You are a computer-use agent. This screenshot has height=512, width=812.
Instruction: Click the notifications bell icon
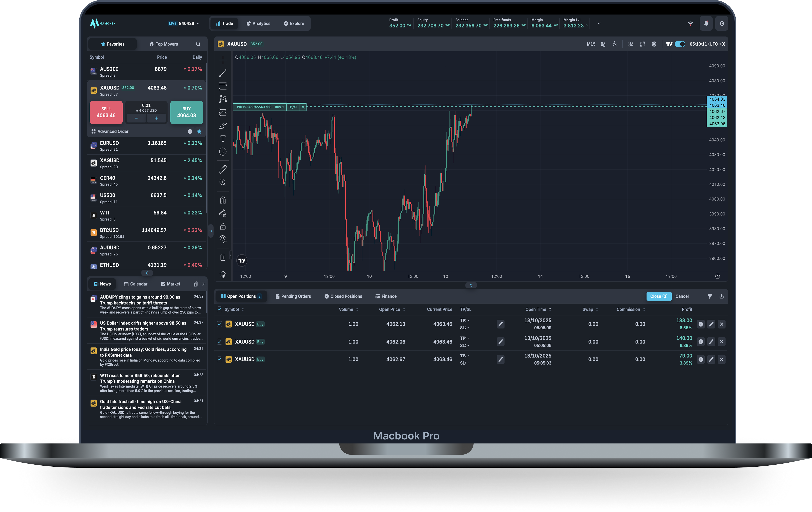706,24
